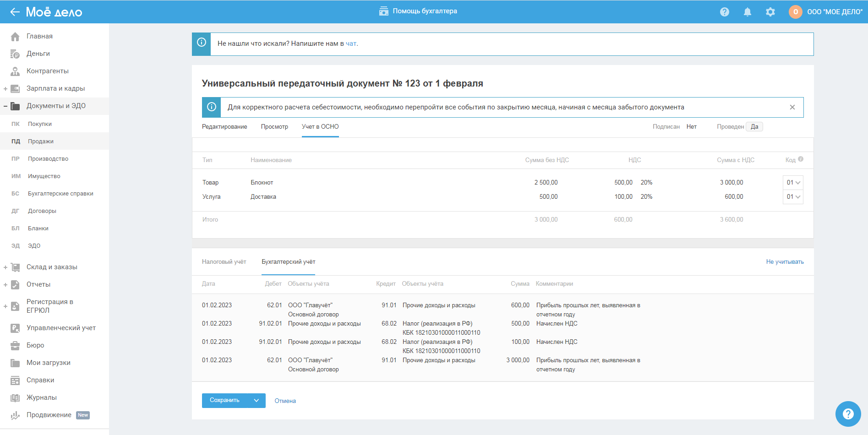Click the Помощь бухгалтера icon
The width and height of the screenshot is (868, 435).
[x=383, y=11]
